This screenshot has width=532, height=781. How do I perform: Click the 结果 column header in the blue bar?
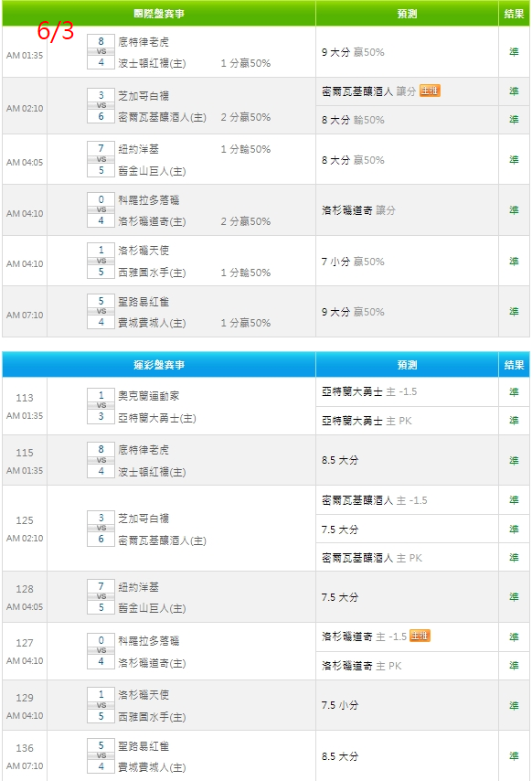[x=514, y=365]
